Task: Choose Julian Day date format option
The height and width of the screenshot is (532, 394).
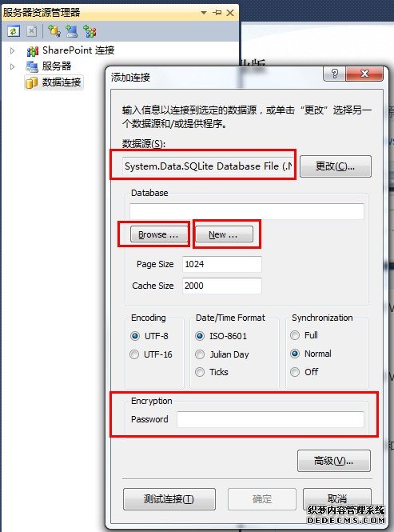Action: (x=200, y=354)
